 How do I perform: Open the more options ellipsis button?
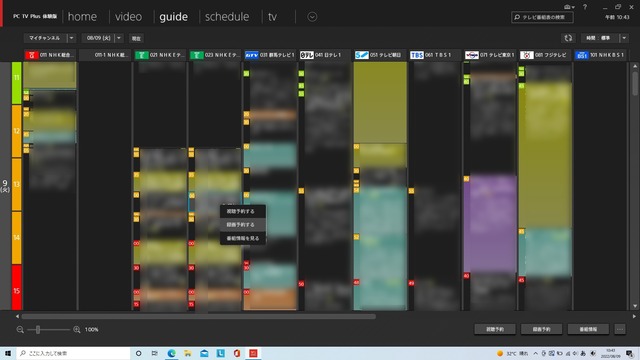click(x=620, y=329)
